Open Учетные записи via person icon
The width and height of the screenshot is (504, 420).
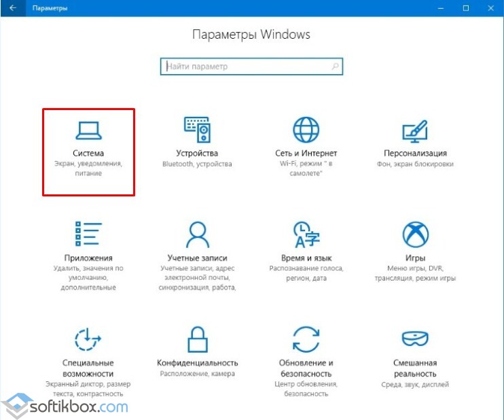(x=197, y=234)
